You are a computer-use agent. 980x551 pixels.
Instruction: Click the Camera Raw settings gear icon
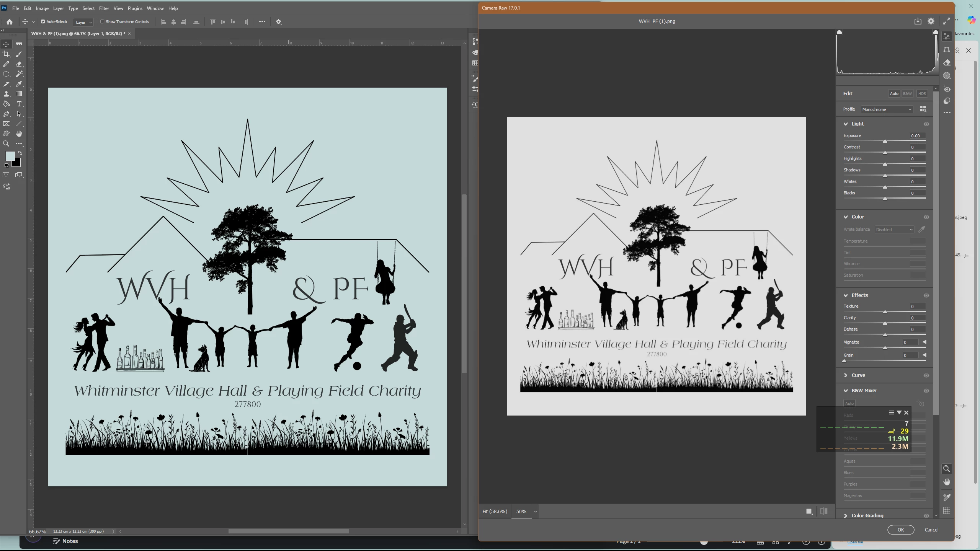(931, 21)
